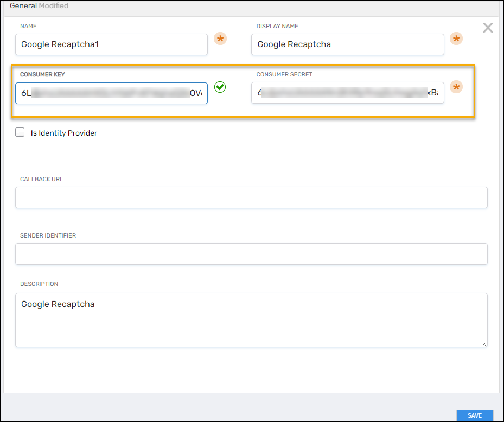The width and height of the screenshot is (504, 422).
Task: Click the required asterisk beside Display Name
Action: 456,39
